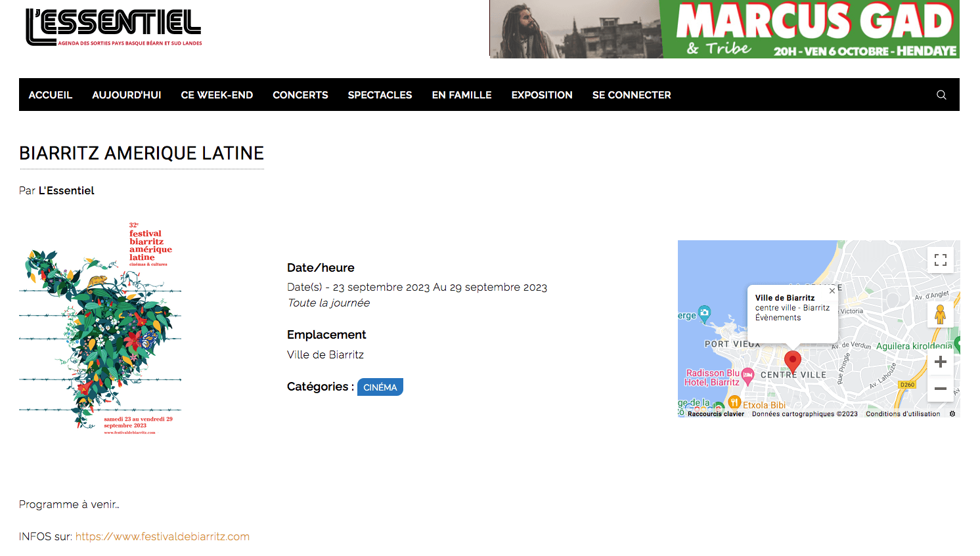Open the Évènements link in map popup

tap(778, 318)
